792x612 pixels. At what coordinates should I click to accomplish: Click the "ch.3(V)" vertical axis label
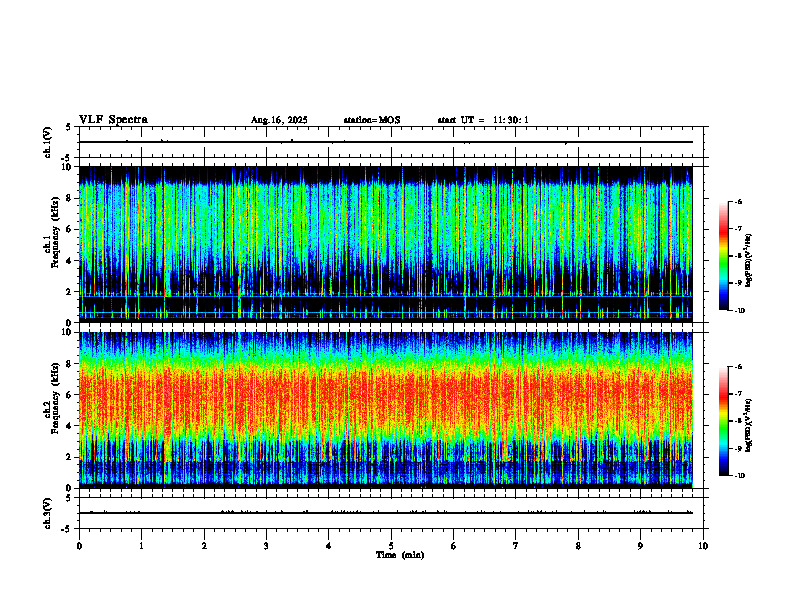[48, 513]
